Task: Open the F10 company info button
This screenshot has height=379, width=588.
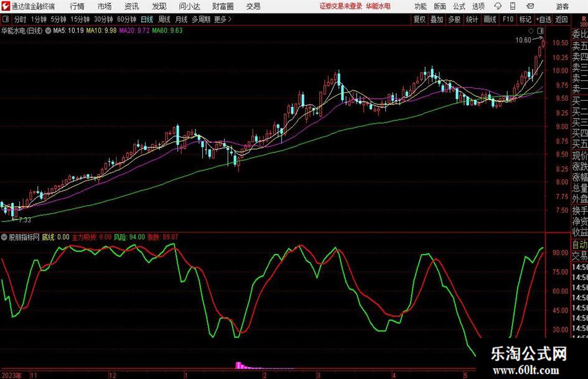Action: tap(508, 19)
